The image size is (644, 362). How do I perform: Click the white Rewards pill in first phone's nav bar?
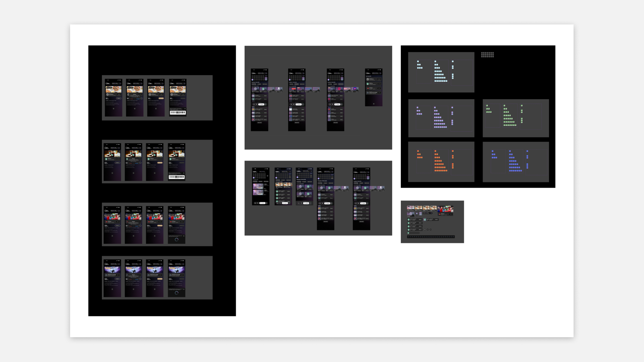click(261, 104)
